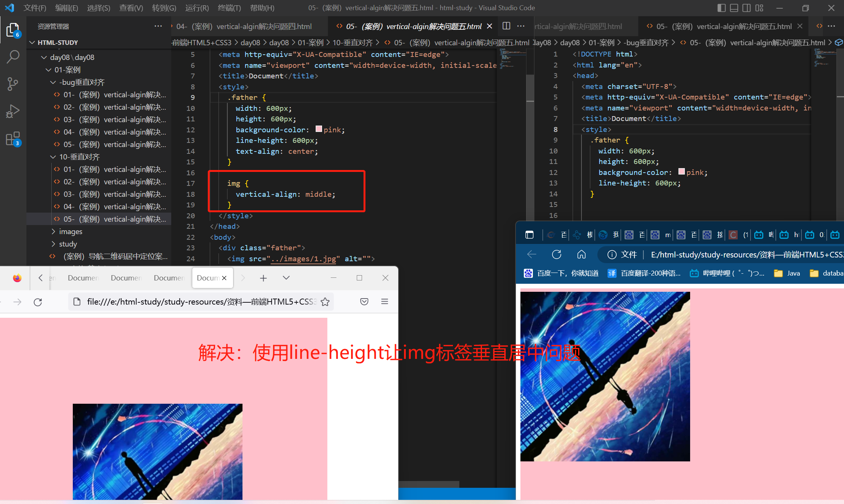Open 百度翻译 bookmark in Edge
The image size is (844, 504).
click(x=645, y=273)
